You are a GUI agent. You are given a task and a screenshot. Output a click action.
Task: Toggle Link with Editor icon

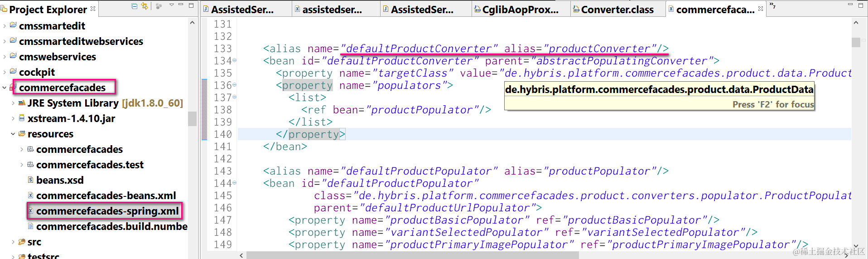coord(145,6)
